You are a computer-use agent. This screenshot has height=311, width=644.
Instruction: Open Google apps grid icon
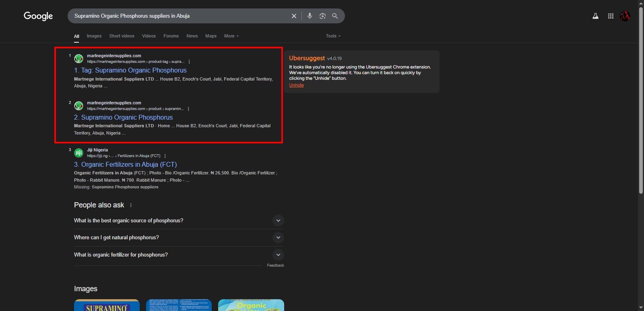[611, 16]
